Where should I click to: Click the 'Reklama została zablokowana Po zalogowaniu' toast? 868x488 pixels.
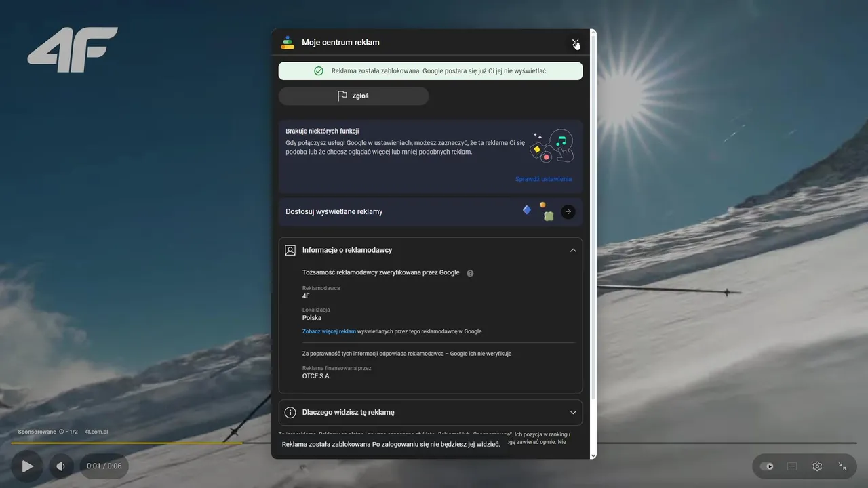(391, 444)
